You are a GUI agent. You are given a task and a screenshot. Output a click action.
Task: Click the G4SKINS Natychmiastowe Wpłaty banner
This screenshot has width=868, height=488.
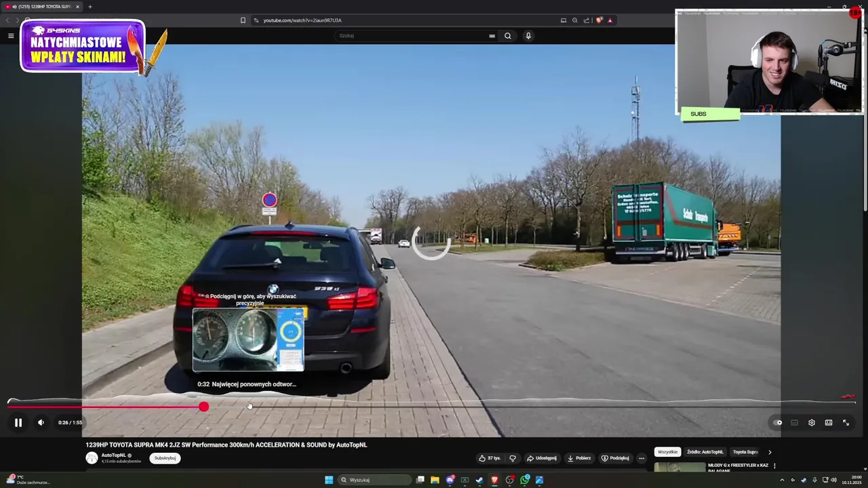point(83,46)
